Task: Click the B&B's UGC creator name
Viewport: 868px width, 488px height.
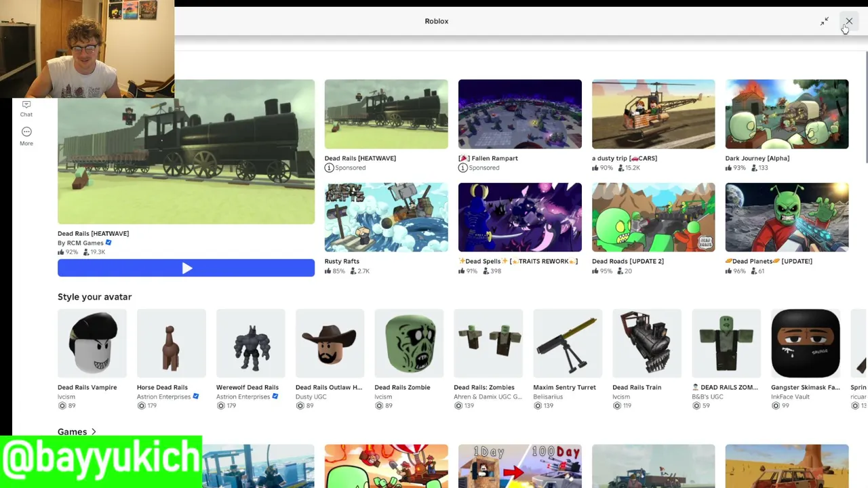Action: click(707, 396)
